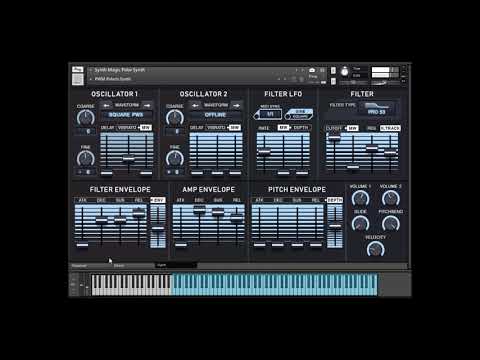This screenshot has width=480, height=360.
Task: Click the LFO waveform shape tag
Action: [299, 114]
